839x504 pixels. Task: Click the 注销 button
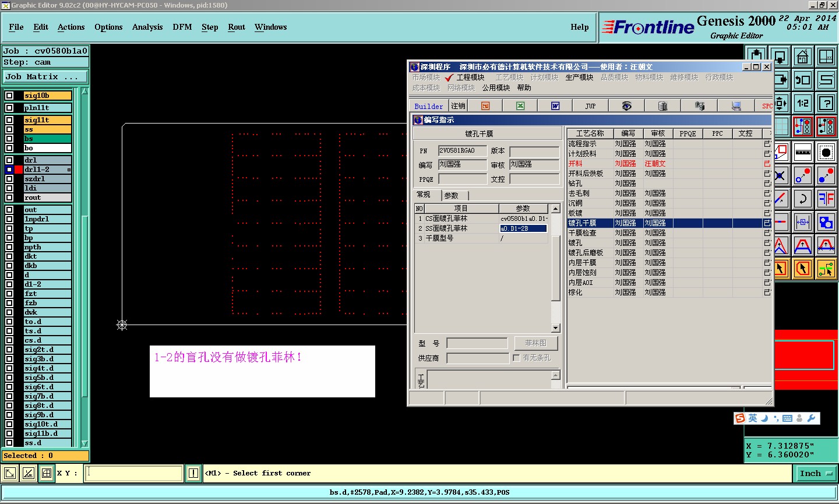458,106
